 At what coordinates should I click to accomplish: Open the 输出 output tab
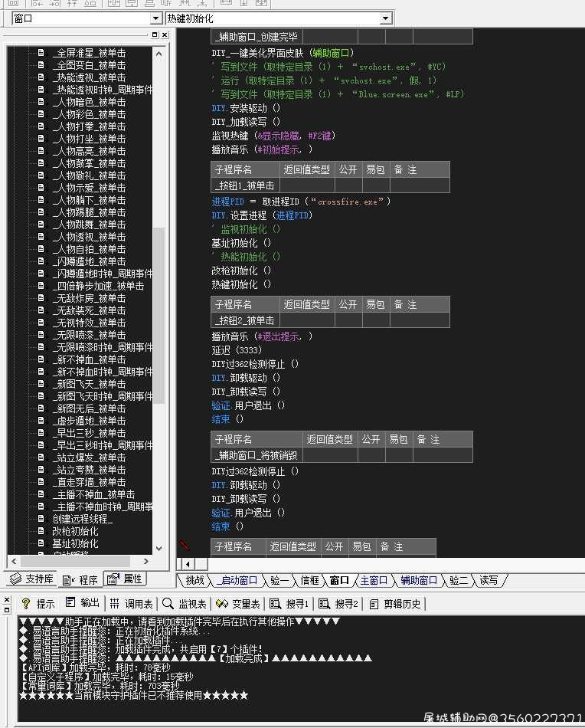pos(83,602)
